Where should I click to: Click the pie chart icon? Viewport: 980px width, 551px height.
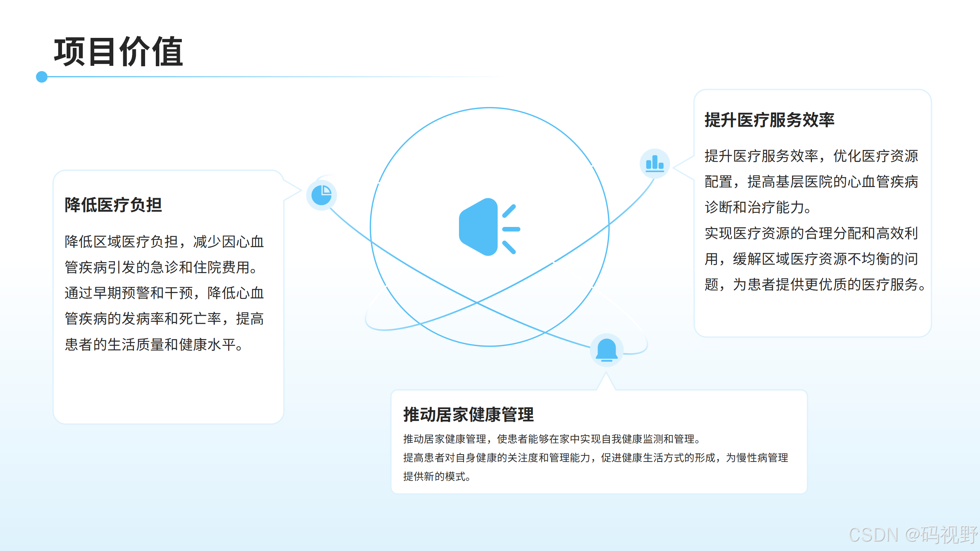321,195
